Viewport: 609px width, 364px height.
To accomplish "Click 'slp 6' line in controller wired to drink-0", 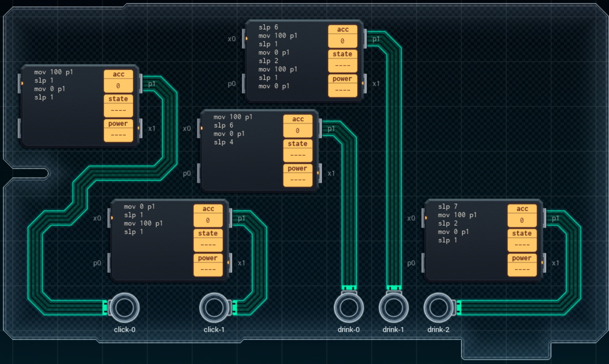I will click(x=223, y=125).
